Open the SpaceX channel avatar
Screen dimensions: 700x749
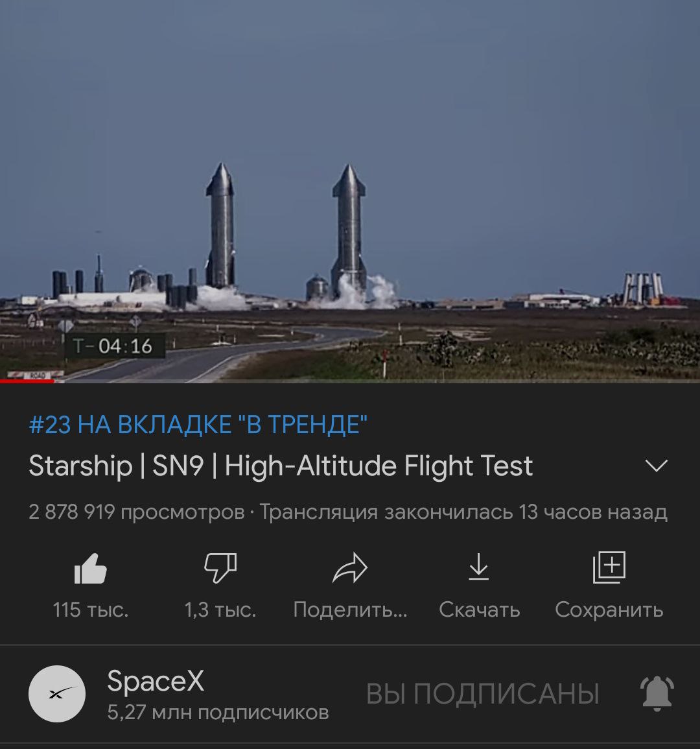57,694
